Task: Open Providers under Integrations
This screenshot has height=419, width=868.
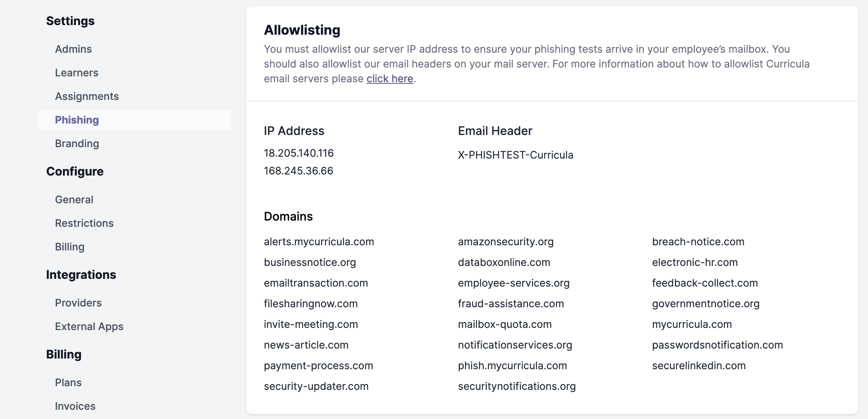Action: point(78,303)
